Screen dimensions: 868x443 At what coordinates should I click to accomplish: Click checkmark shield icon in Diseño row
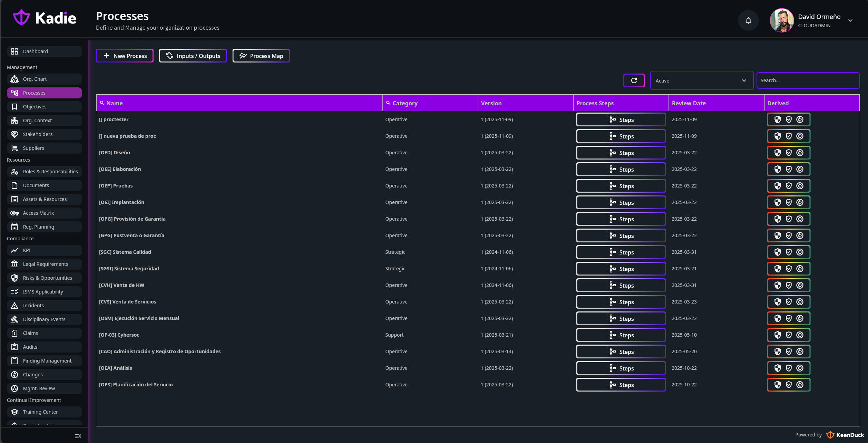coord(789,153)
